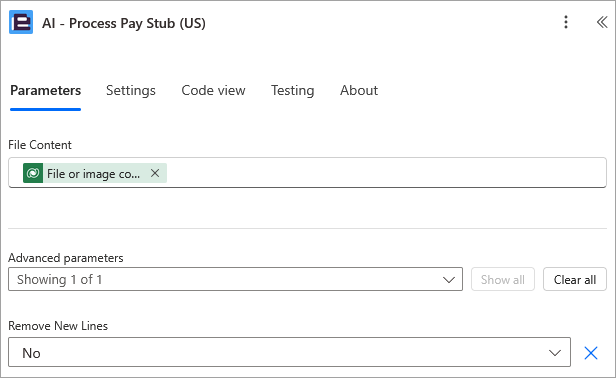
Task: Click the action title AI - Process Pay Stub
Action: point(124,23)
